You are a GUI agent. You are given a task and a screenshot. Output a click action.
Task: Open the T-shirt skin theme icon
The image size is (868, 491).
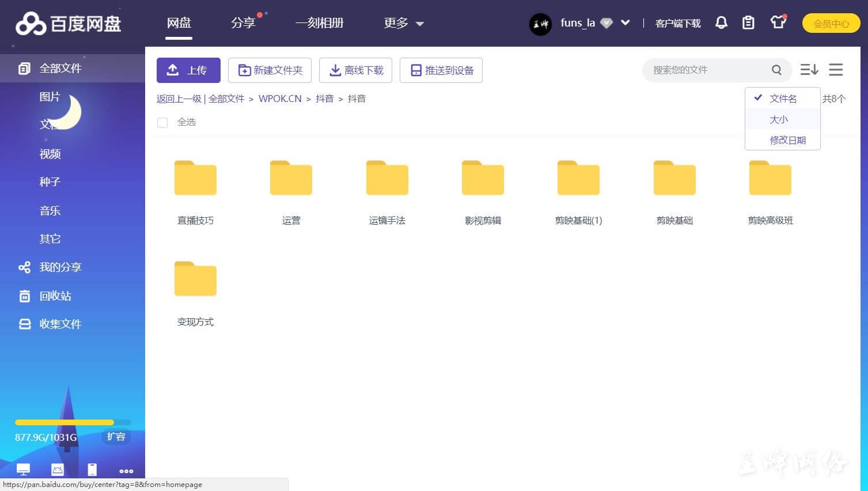pos(778,22)
